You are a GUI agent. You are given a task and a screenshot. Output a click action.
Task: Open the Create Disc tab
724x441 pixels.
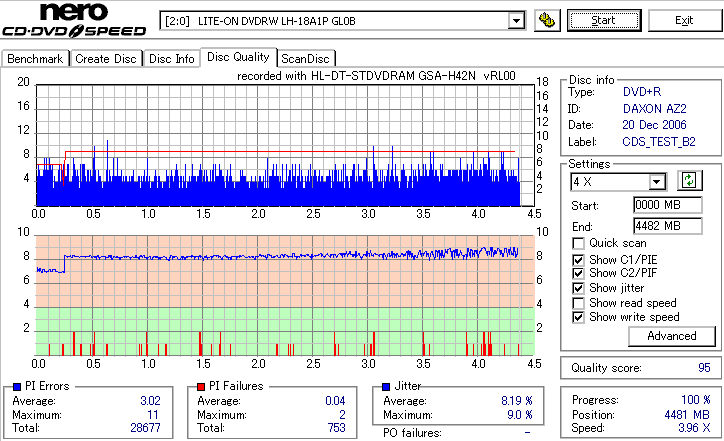pos(106,59)
